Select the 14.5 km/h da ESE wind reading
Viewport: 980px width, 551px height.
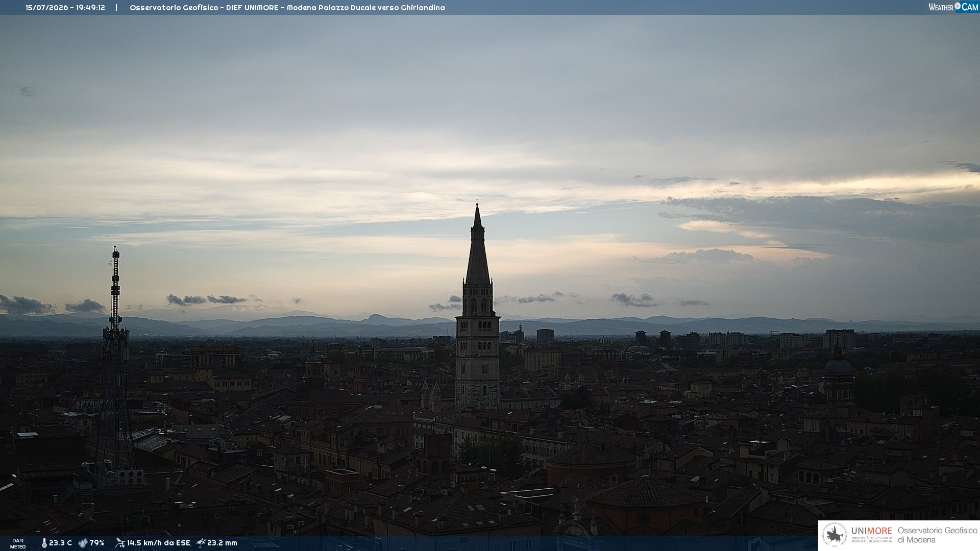pyautogui.click(x=159, y=543)
